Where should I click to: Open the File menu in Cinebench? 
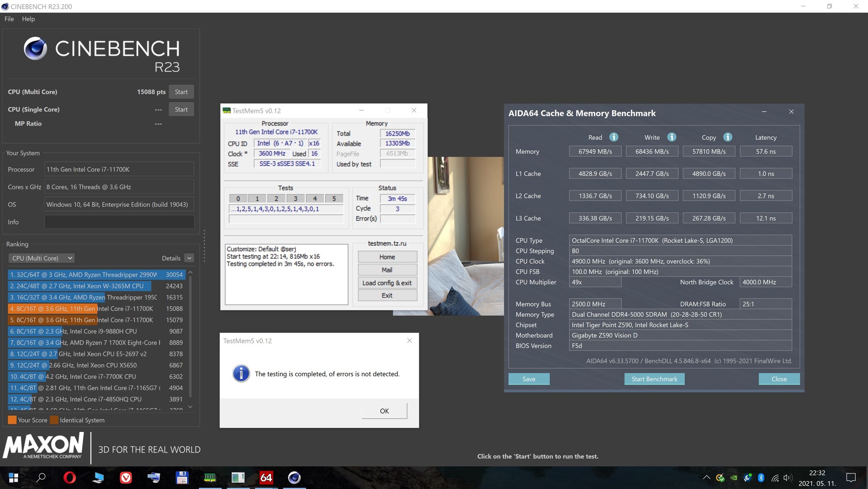(9, 19)
